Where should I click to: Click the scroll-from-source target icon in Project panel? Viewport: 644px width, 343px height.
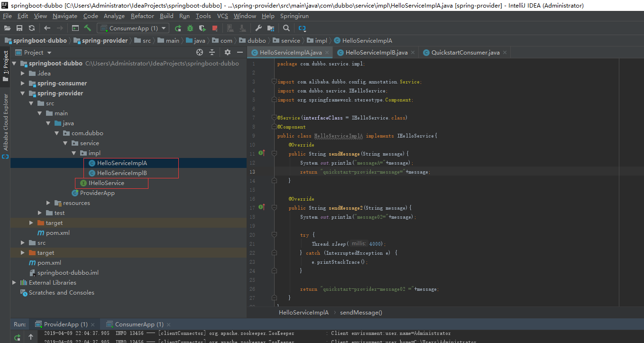(200, 53)
